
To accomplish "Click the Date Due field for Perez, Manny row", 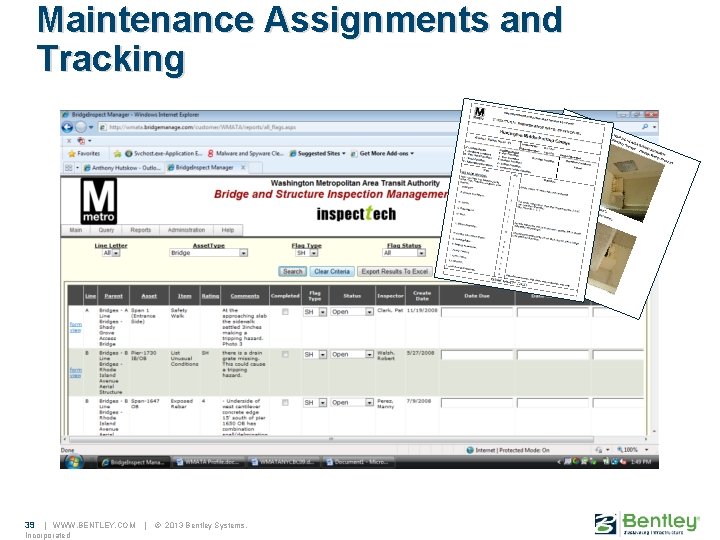I will [477, 403].
